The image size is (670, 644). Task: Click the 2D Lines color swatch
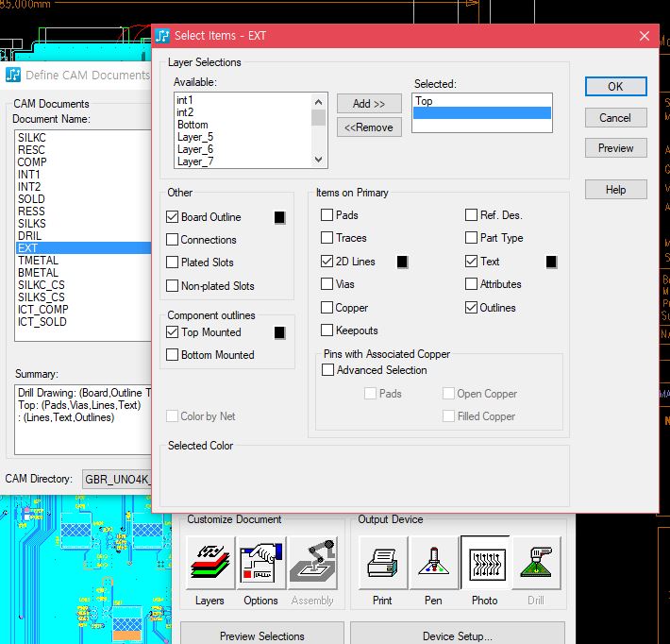pos(403,262)
